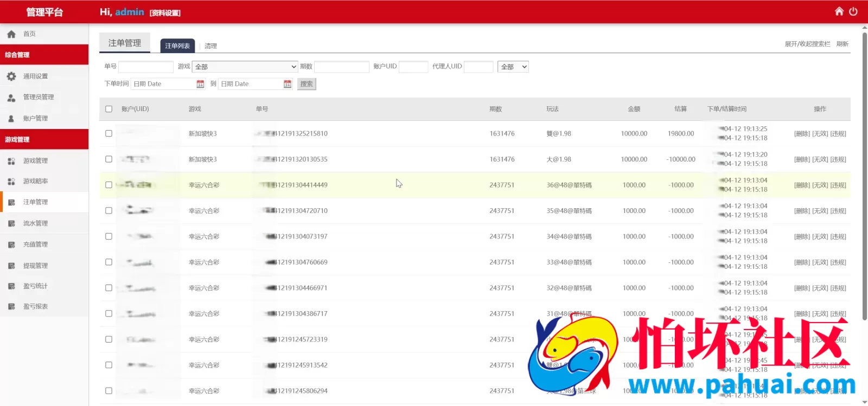Click the 账户管理 person icon

(x=11, y=119)
